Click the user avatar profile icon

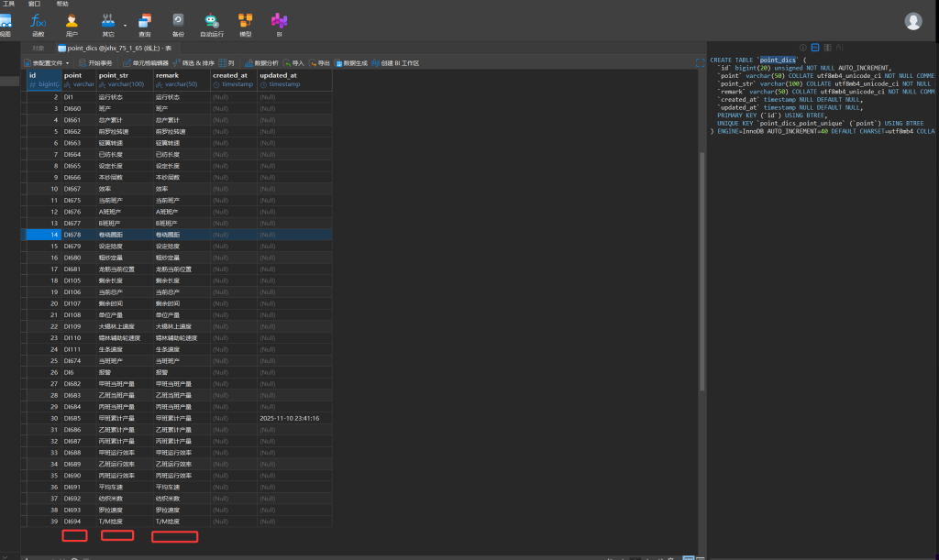tap(913, 21)
